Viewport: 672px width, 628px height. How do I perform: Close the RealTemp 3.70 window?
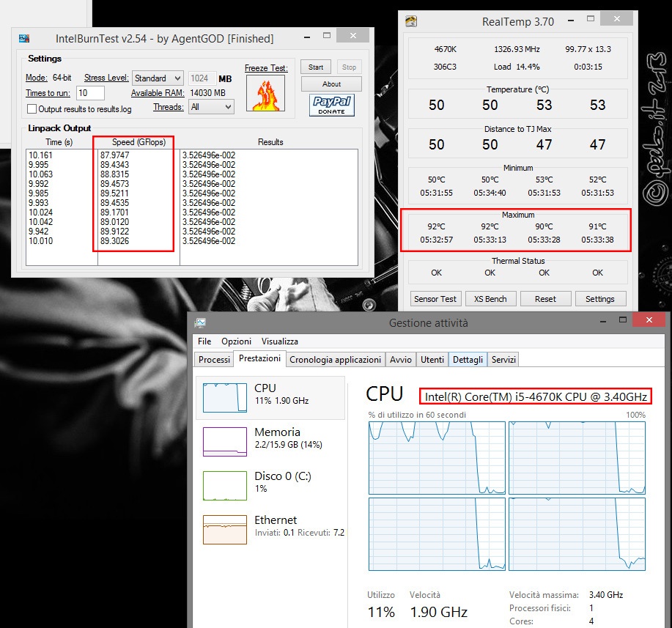click(x=617, y=18)
